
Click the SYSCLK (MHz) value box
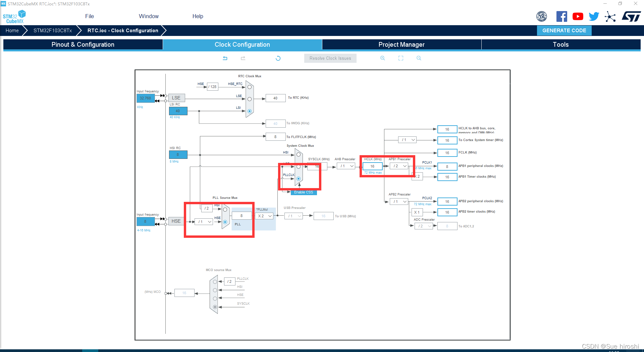317,166
